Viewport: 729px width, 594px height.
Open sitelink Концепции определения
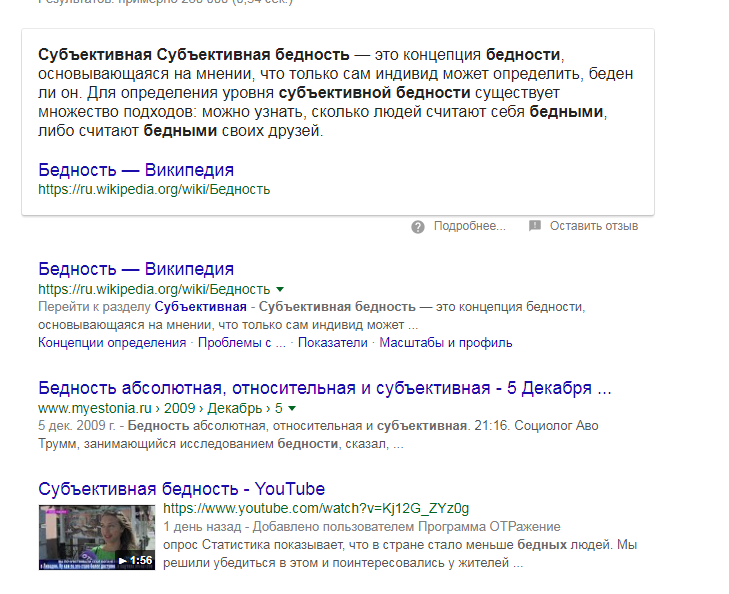pos(112,343)
